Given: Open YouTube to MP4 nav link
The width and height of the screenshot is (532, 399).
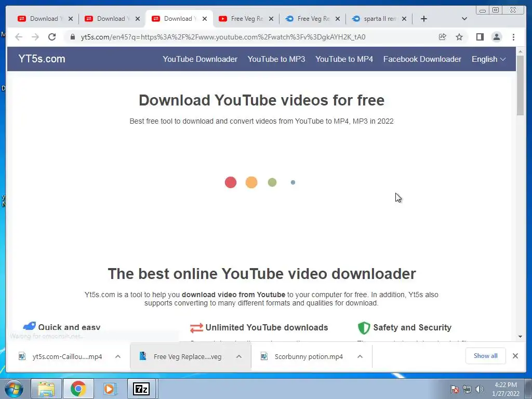Looking at the screenshot, I should tap(344, 59).
